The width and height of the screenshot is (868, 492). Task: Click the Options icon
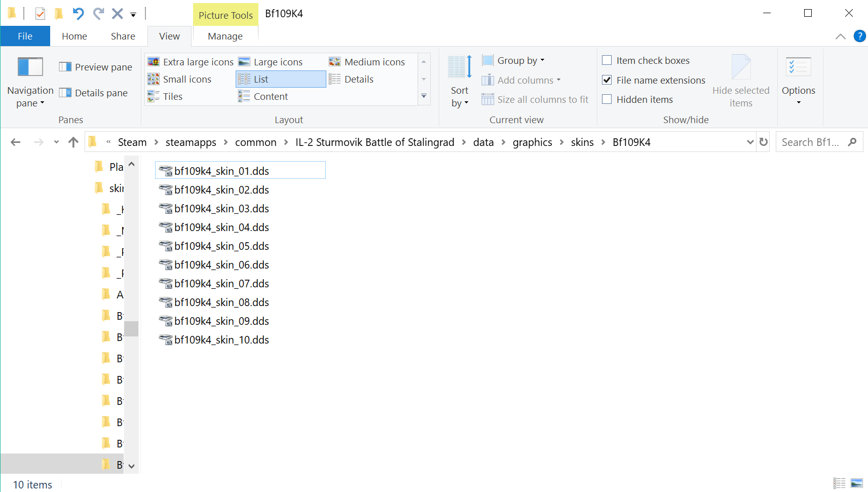click(799, 67)
